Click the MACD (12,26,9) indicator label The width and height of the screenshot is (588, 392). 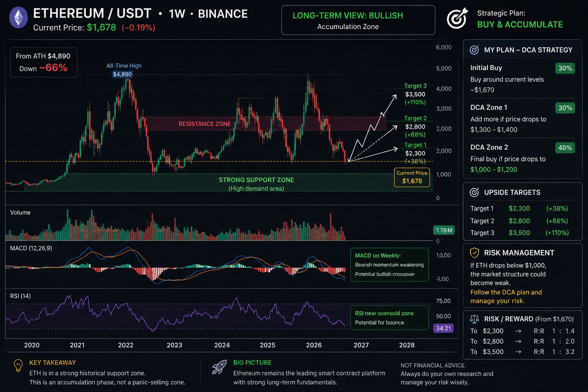tap(31, 248)
